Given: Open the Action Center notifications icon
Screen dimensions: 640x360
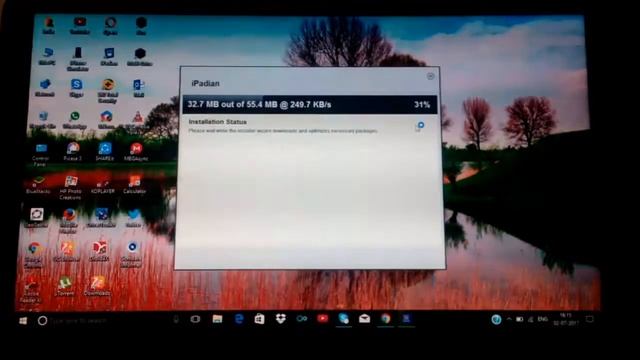Looking at the screenshot, I should [x=590, y=319].
